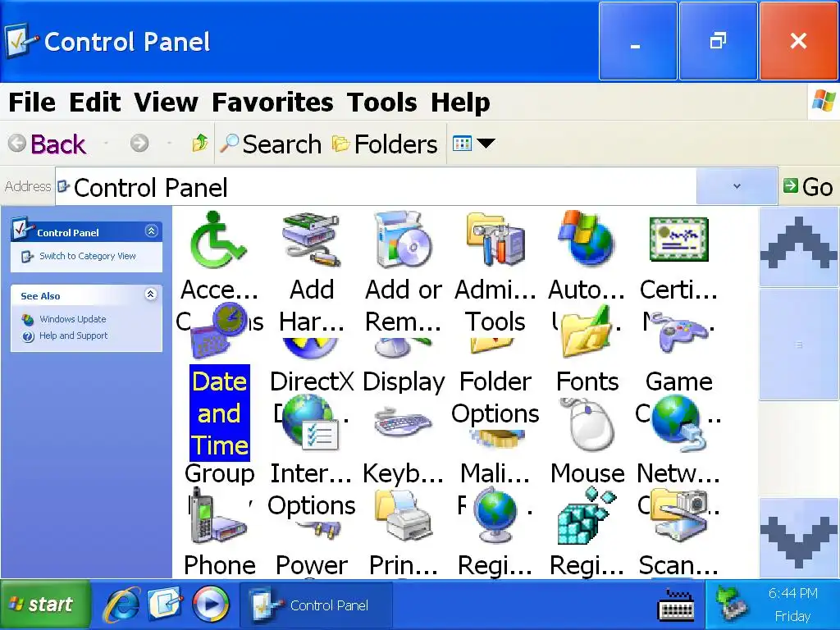
Task: Open the File menu
Action: click(32, 102)
